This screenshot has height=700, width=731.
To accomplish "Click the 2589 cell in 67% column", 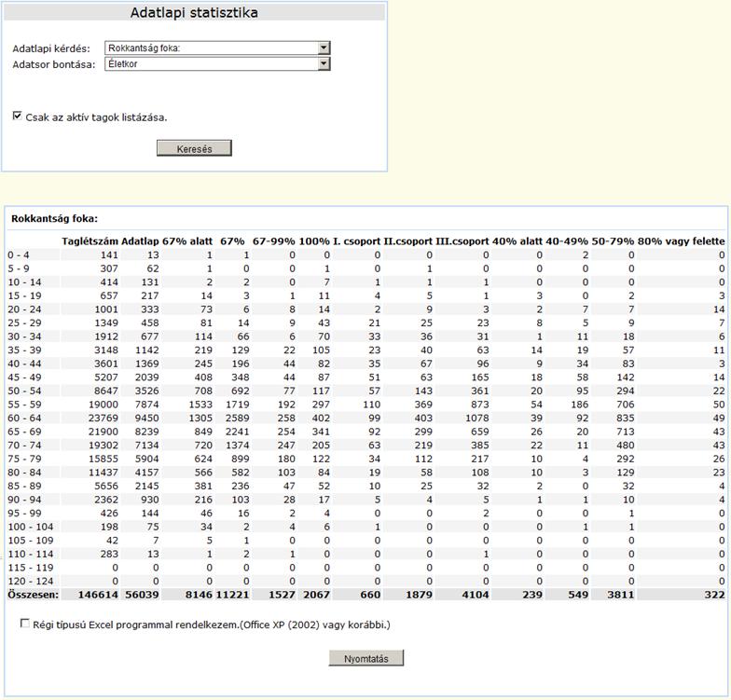I will (237, 418).
